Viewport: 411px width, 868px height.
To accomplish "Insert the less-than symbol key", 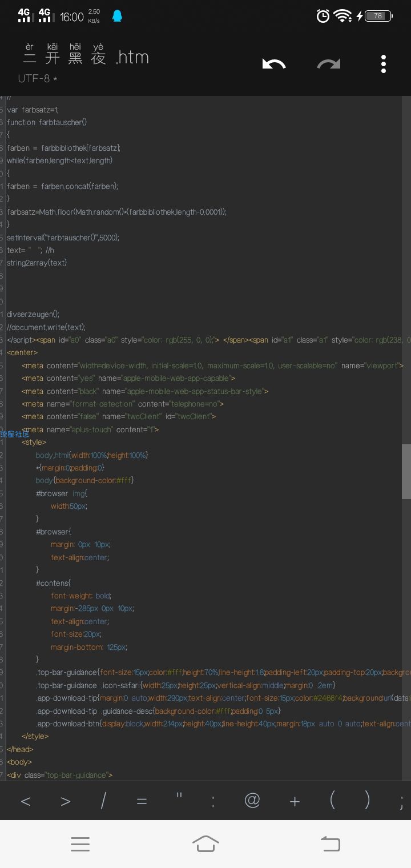I will 26,801.
